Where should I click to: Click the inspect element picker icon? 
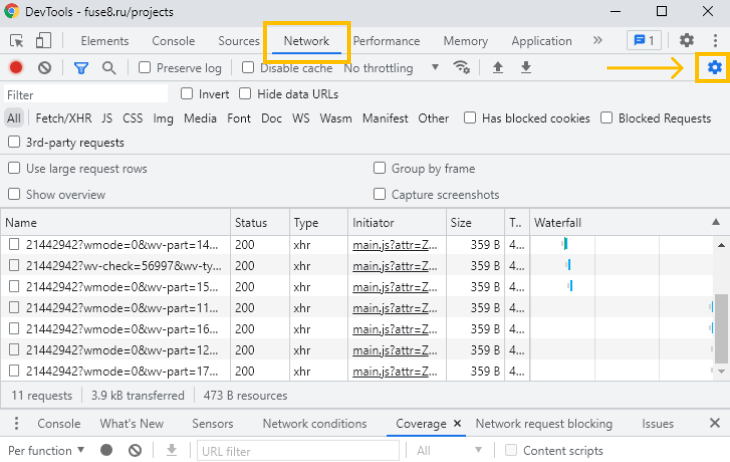point(17,41)
